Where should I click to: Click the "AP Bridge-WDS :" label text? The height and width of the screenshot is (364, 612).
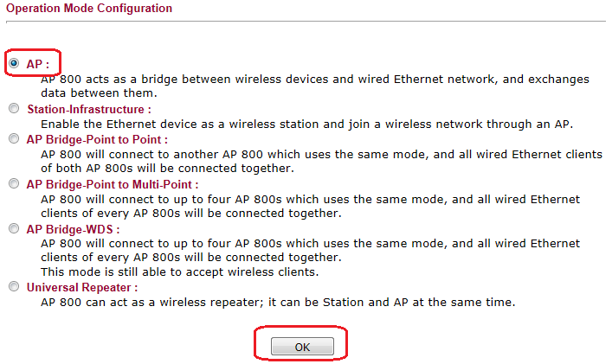tap(74, 229)
